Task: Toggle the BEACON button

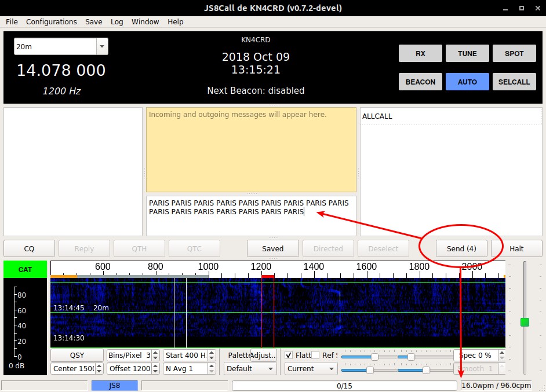Action: pos(420,82)
